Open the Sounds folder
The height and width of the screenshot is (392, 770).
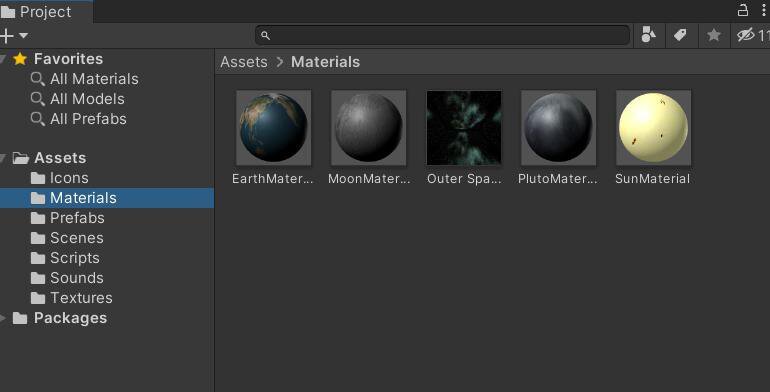(77, 278)
